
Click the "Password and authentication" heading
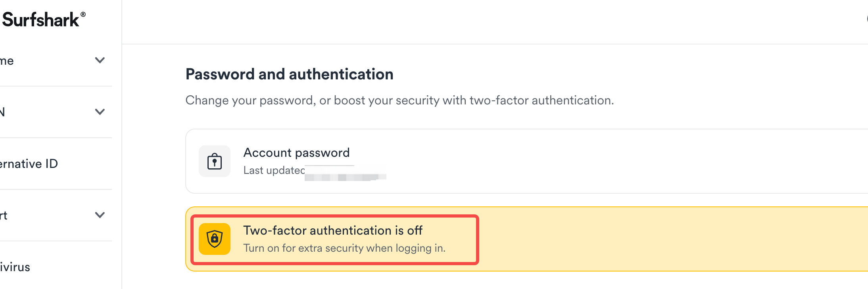tap(289, 74)
